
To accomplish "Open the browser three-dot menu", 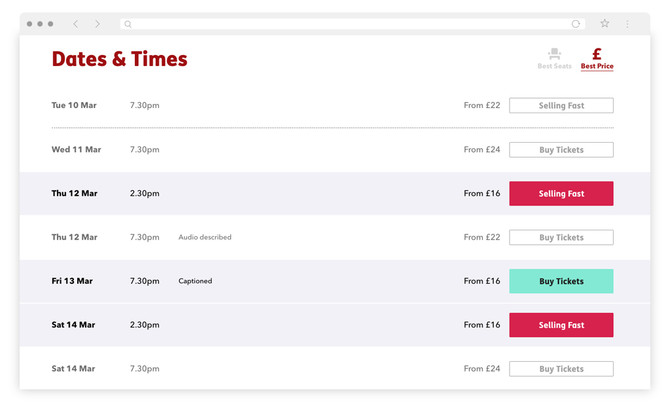I will click(627, 24).
